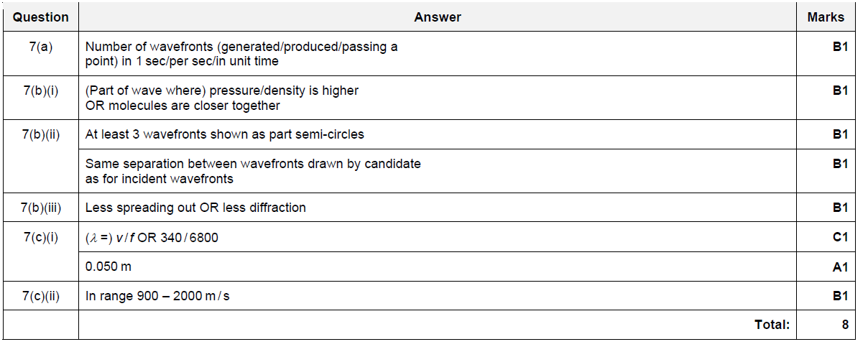Click the Total marks value 8

(x=845, y=325)
